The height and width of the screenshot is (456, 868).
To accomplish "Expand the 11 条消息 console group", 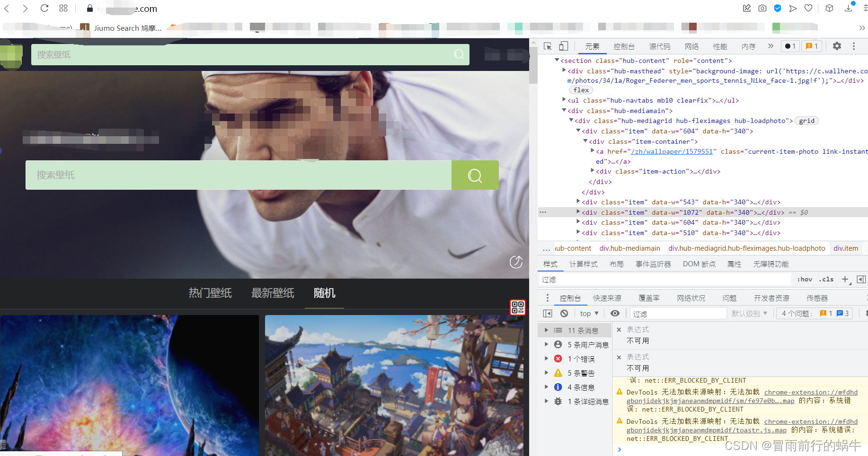I will 546,330.
